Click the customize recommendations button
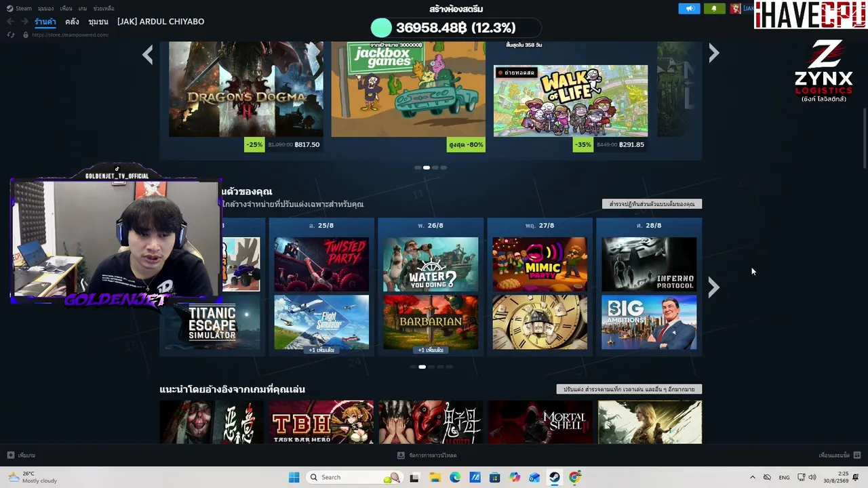The image size is (868, 488). coord(629,390)
